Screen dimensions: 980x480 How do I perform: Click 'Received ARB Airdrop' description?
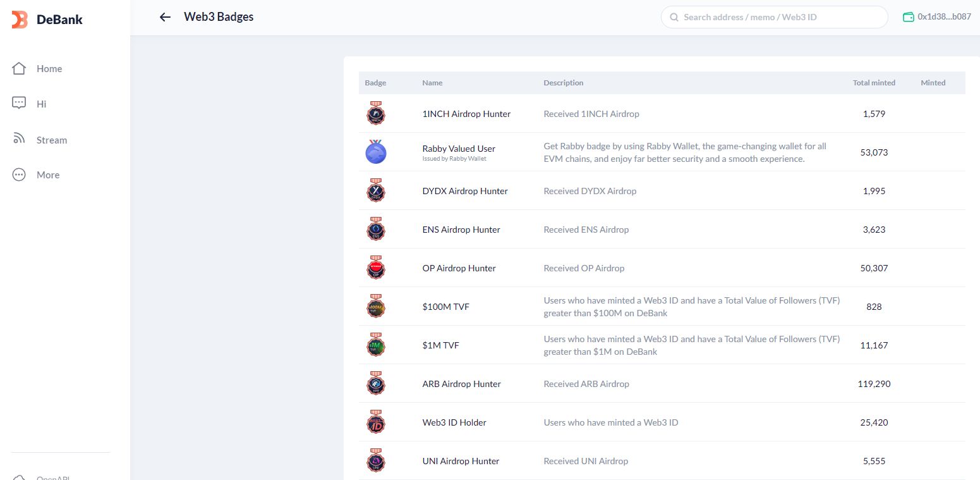[x=586, y=384]
